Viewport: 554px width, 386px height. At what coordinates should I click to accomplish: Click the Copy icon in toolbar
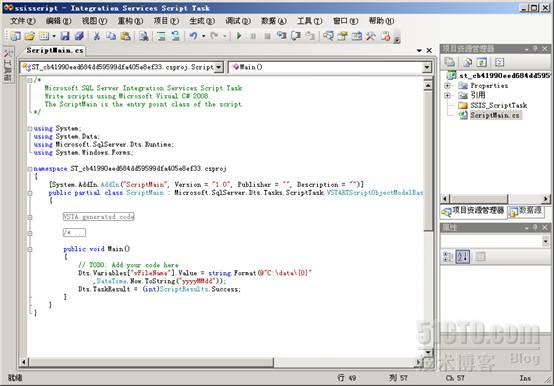click(111, 36)
